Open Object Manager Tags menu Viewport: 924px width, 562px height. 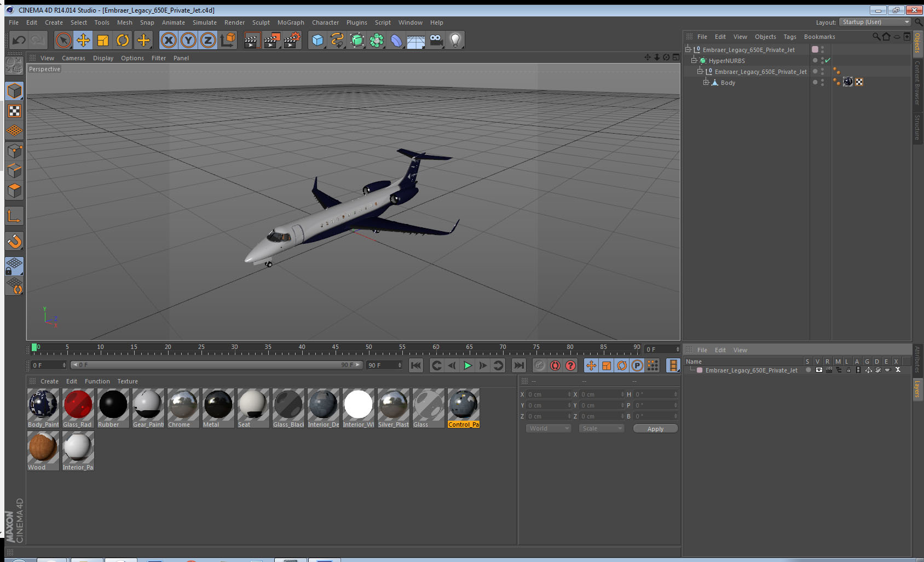coord(790,37)
